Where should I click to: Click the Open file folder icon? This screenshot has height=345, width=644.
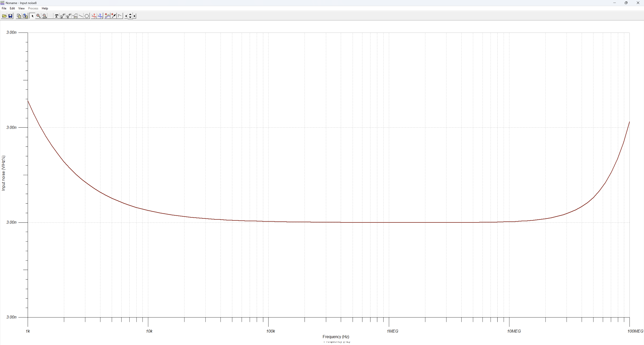point(4,16)
